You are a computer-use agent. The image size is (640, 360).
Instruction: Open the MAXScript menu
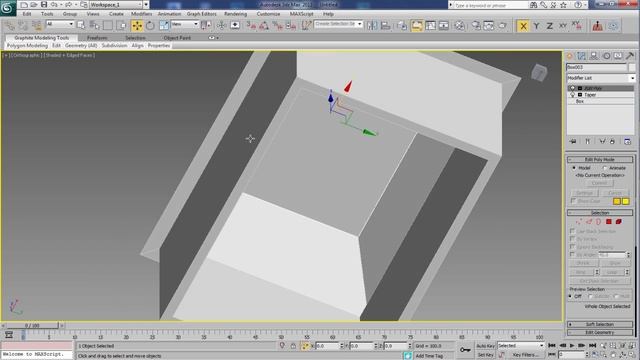[301, 14]
